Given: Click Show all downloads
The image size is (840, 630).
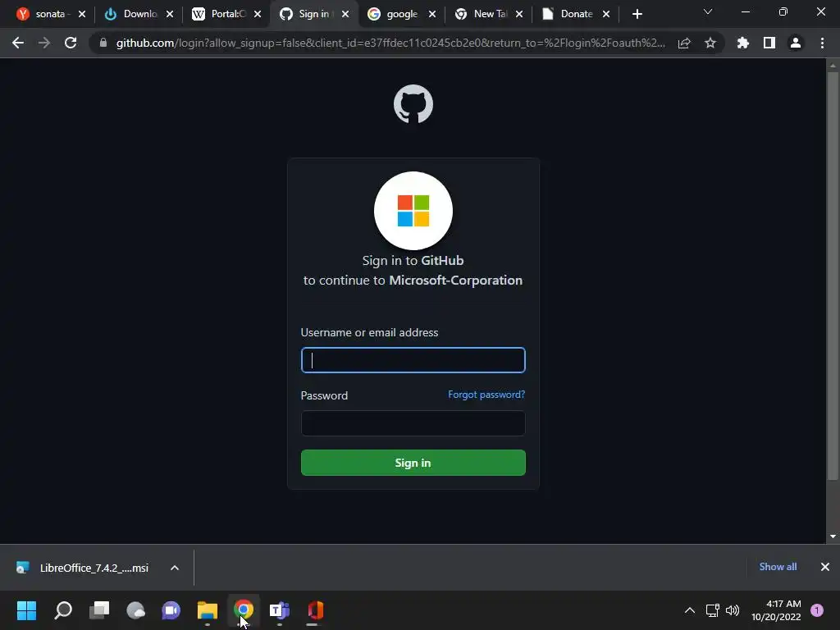Looking at the screenshot, I should [x=778, y=567].
